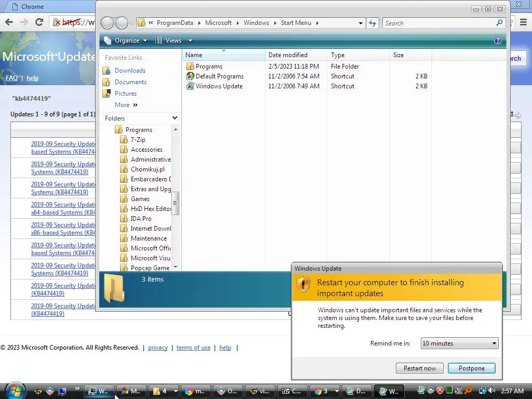Screen dimensions: 532x399
Task: Click the folder tree scrollbar down arrow
Action: (176, 267)
